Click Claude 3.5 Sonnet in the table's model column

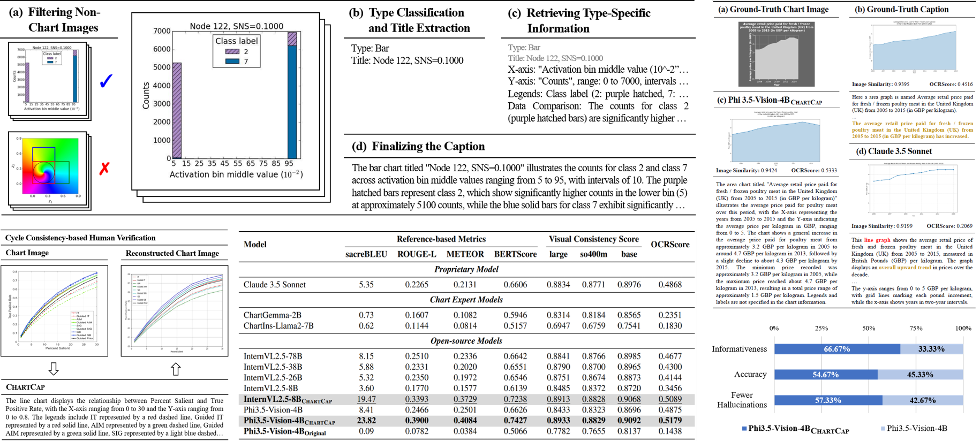[275, 285]
